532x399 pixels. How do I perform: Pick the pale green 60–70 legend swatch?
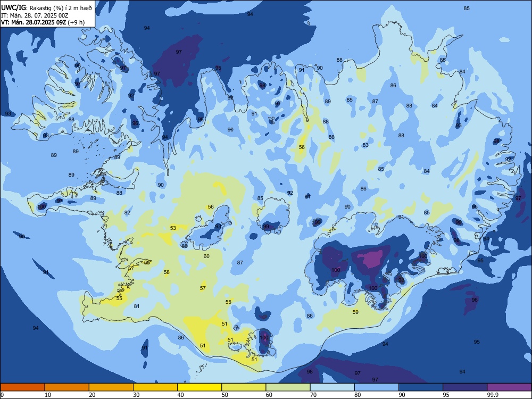pyautogui.click(x=288, y=387)
